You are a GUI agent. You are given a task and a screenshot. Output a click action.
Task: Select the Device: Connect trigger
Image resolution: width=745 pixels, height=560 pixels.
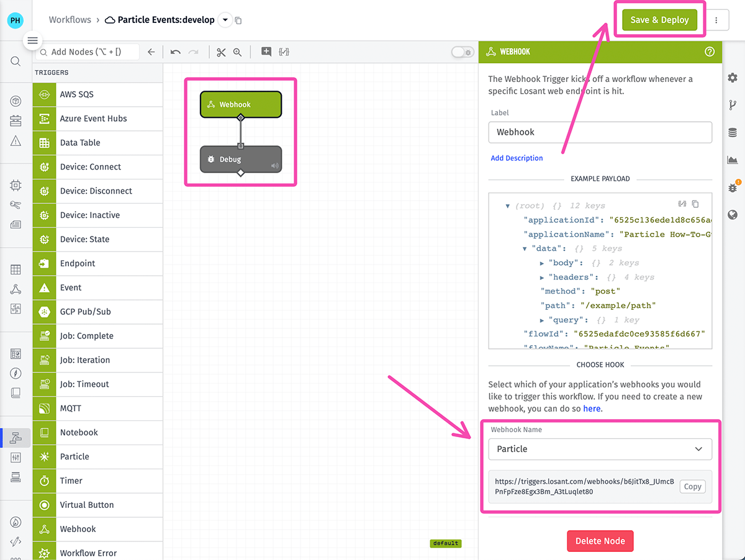click(x=97, y=167)
